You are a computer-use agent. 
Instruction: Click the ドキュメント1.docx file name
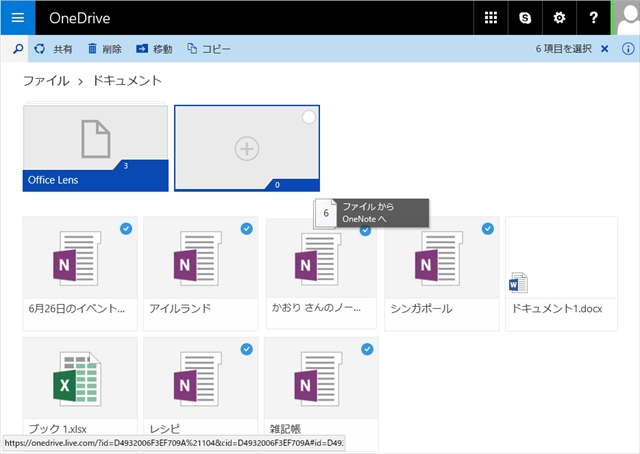[557, 309]
